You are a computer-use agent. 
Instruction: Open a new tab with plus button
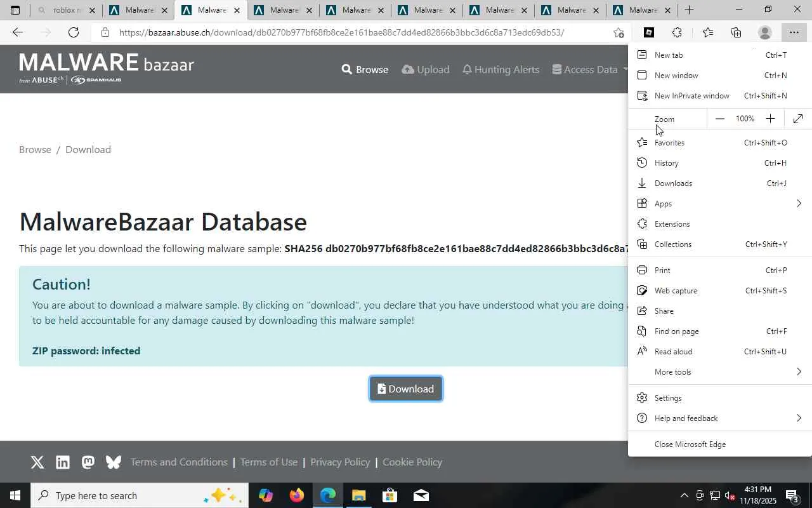point(689,10)
